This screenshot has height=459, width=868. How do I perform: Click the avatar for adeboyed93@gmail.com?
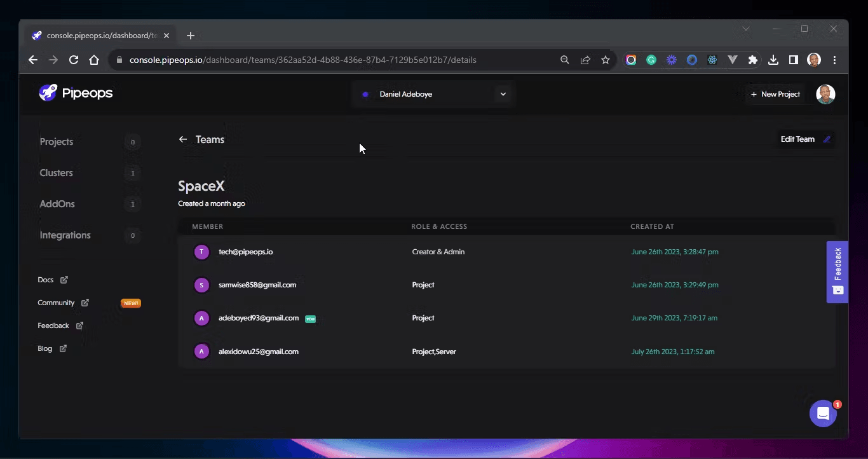201,318
